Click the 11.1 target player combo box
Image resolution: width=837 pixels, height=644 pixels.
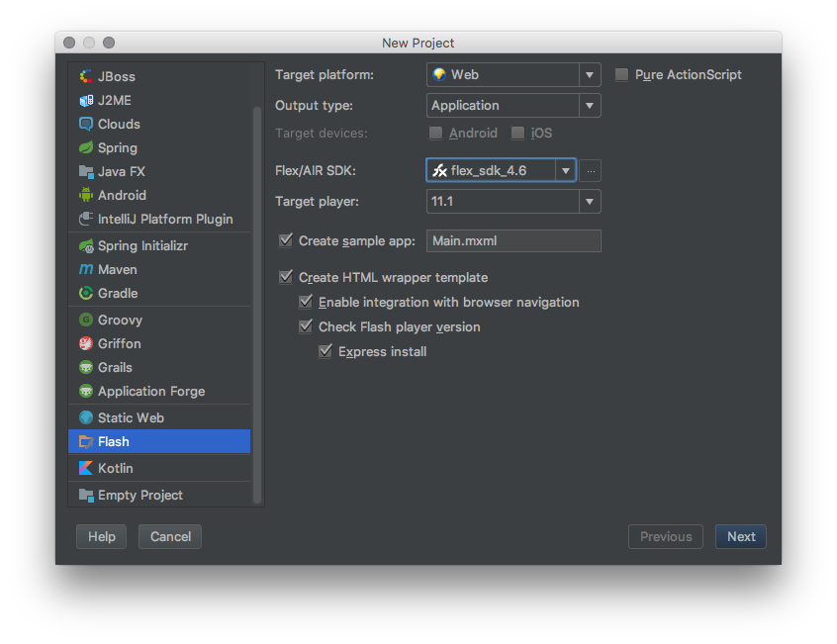[x=513, y=202]
